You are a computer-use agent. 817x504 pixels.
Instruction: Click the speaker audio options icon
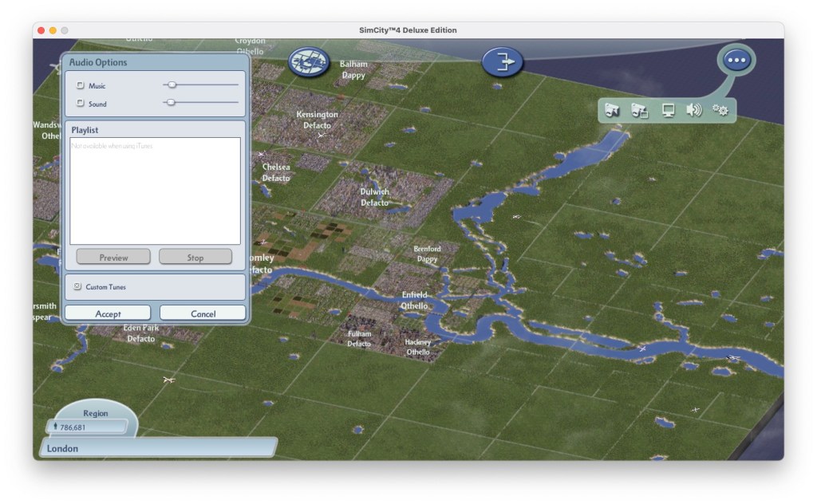[694, 111]
